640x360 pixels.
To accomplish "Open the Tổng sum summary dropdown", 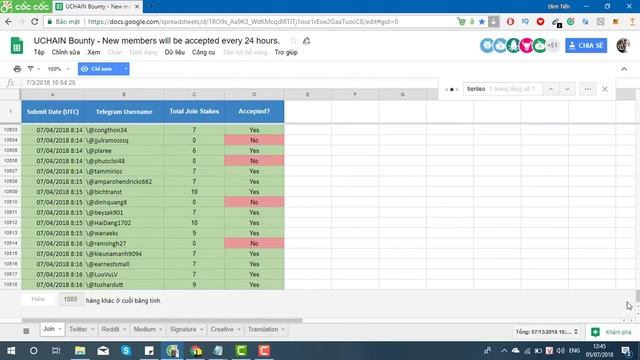I will click(x=547, y=332).
